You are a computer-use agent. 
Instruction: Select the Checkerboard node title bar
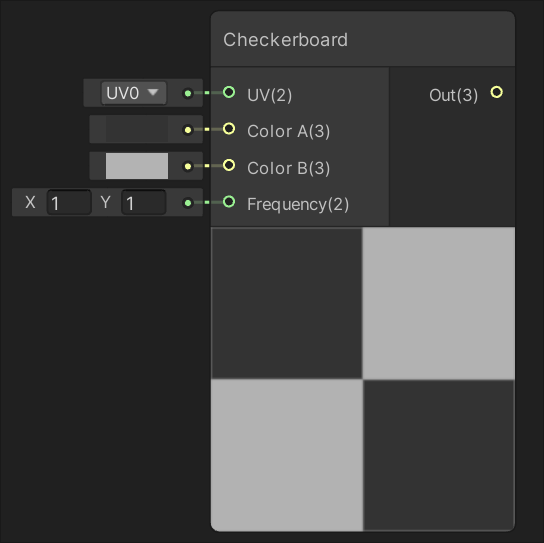point(363,39)
